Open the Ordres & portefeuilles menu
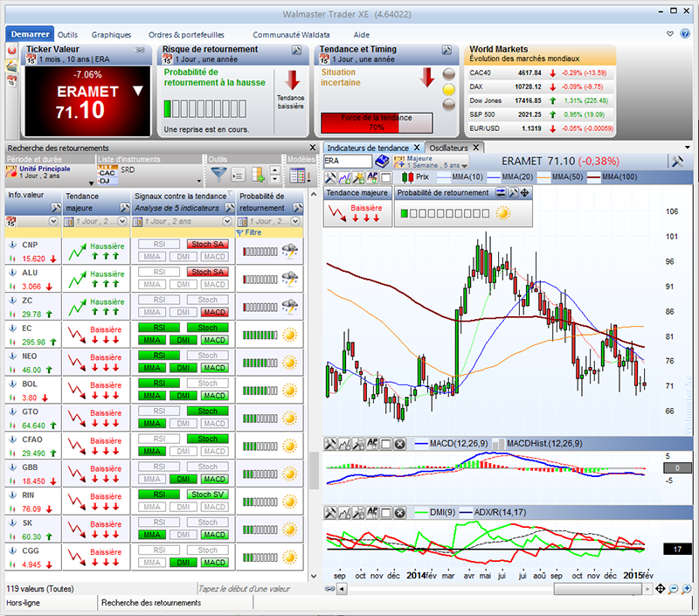 pos(186,35)
